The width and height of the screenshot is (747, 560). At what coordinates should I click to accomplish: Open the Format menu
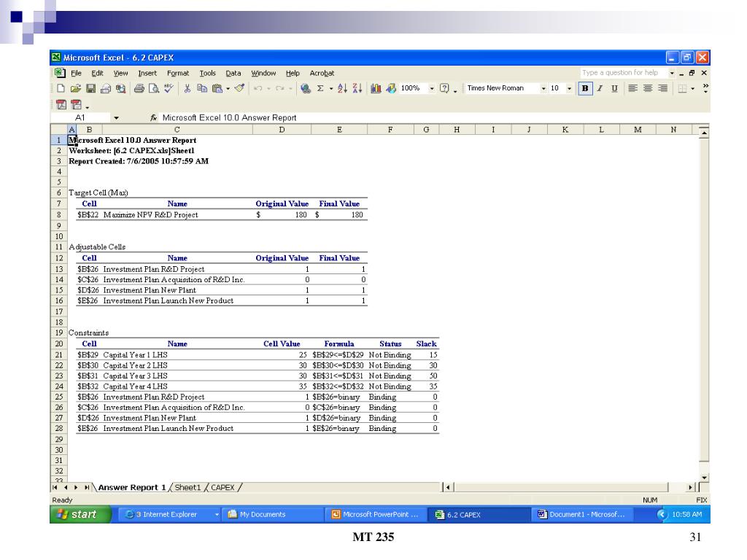point(178,74)
